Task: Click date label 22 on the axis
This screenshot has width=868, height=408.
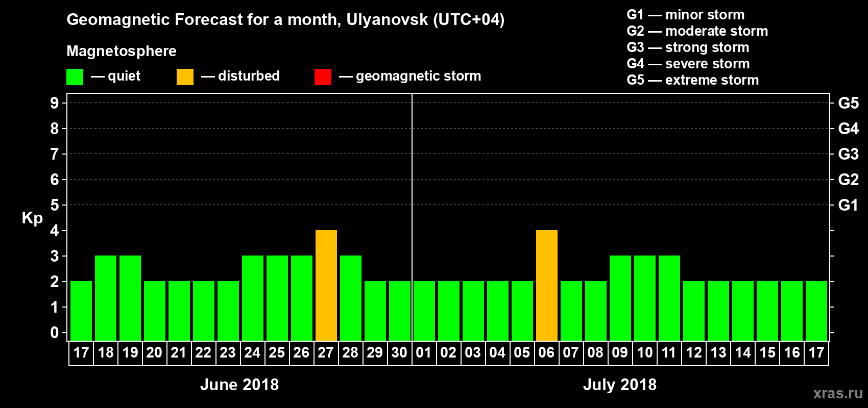Action: coord(203,352)
